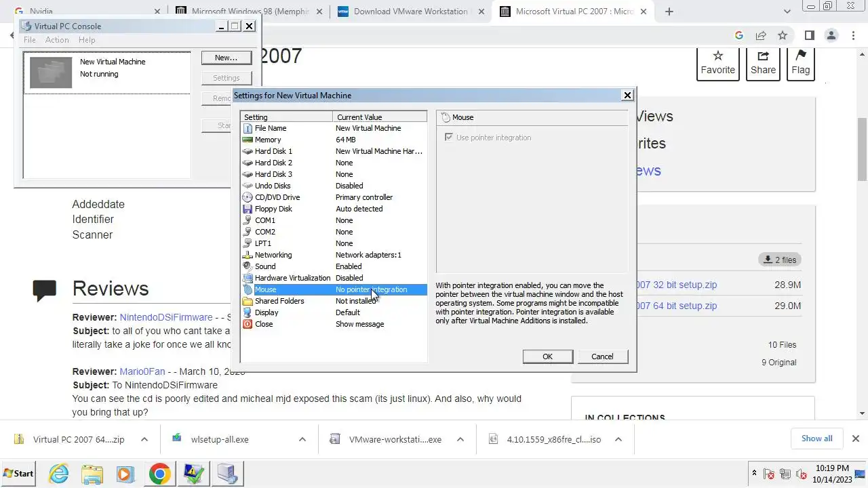Open Virtual PC taskbar icon
The height and width of the screenshot is (488, 868).
click(226, 474)
